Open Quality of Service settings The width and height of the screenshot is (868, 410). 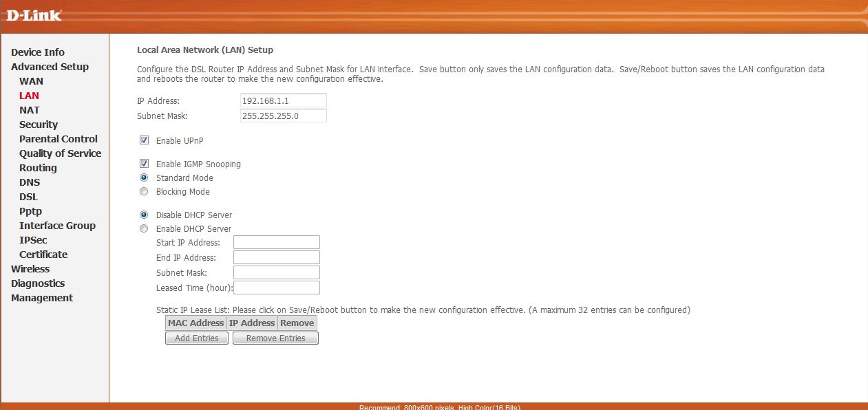pyautogui.click(x=60, y=153)
